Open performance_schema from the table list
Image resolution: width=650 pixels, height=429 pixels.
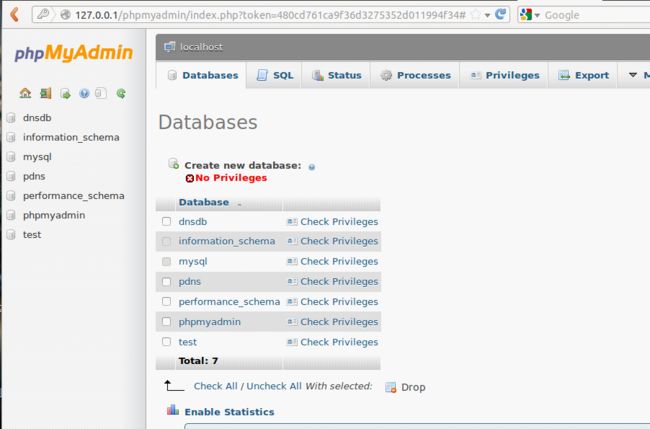tap(229, 302)
